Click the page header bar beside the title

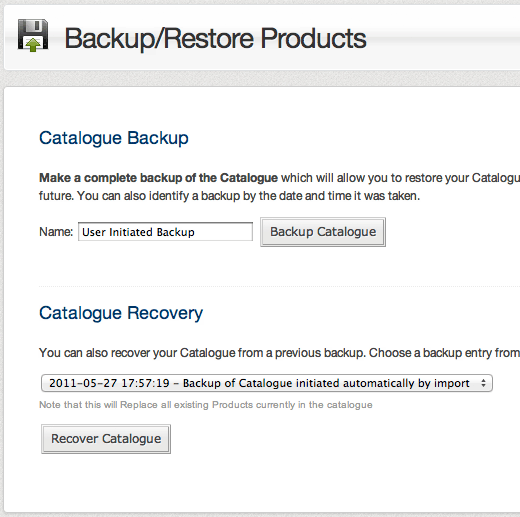443,37
